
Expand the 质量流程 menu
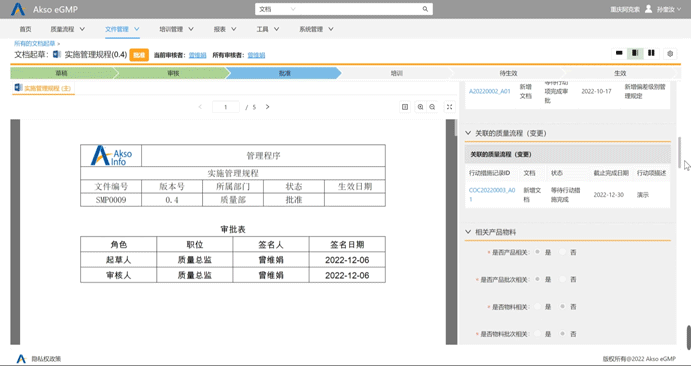pos(67,29)
